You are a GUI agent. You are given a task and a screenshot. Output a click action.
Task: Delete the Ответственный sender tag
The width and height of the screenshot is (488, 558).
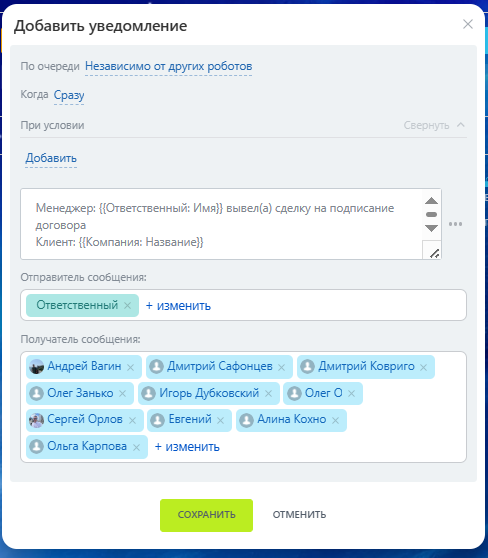(x=127, y=305)
